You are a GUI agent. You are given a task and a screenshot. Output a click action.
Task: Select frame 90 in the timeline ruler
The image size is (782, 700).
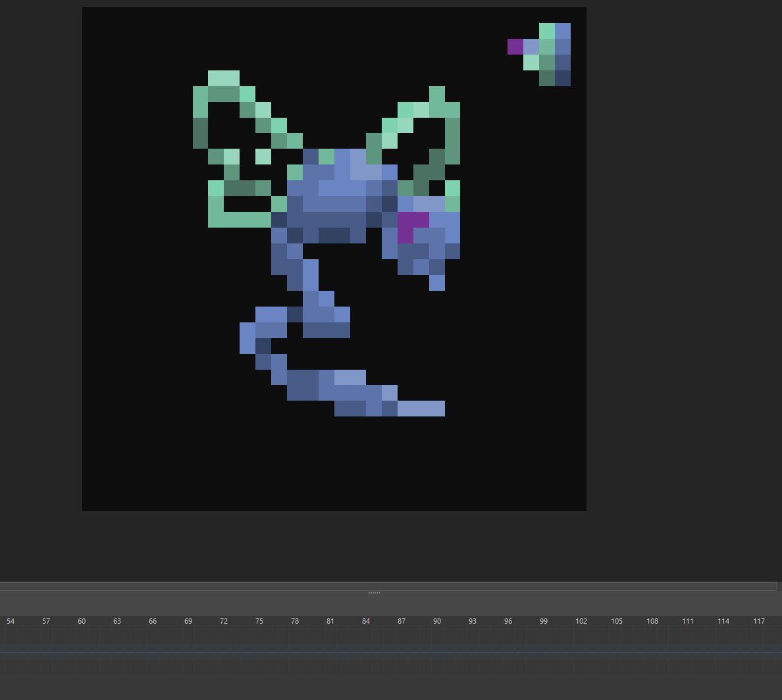click(437, 621)
